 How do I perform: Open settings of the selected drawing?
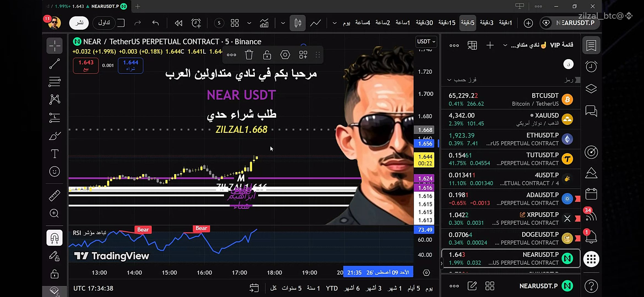pyautogui.click(x=285, y=55)
